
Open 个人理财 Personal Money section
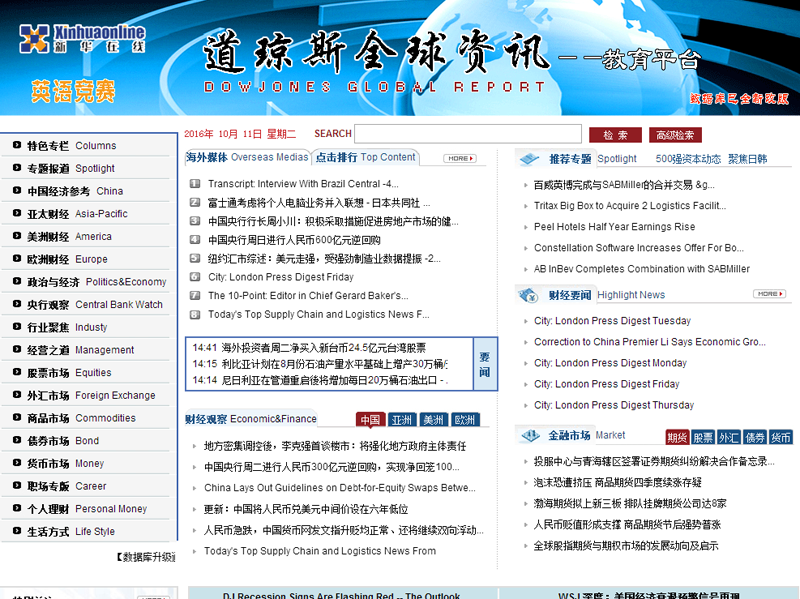coord(87,509)
